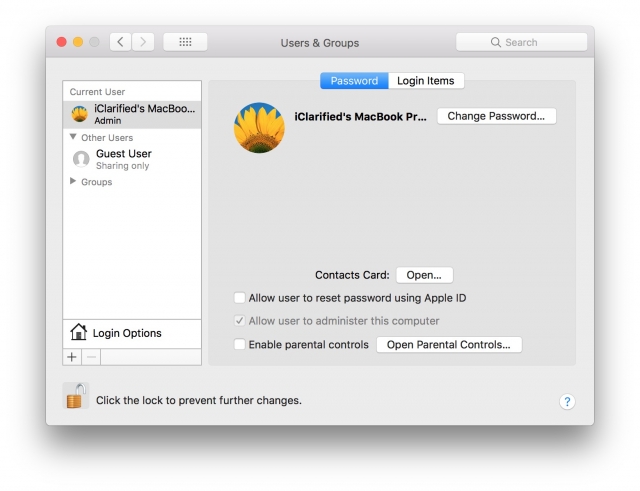Click Open Parental Controls button
The height and width of the screenshot is (491, 640).
coord(448,345)
